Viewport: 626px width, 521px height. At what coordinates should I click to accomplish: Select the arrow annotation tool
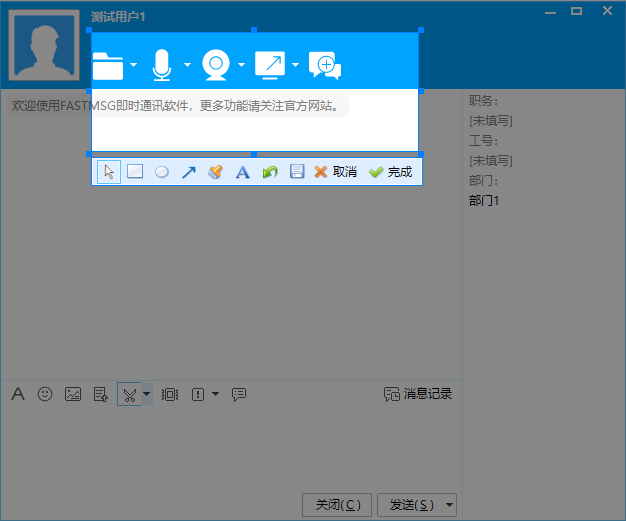(x=188, y=172)
